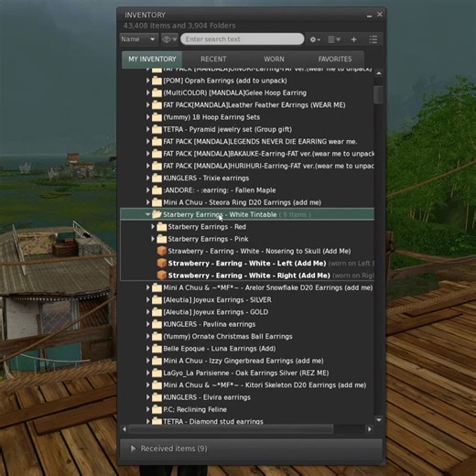Expand Leather Feather EArrings folder arrow
The image size is (476, 476).
pyautogui.click(x=148, y=105)
